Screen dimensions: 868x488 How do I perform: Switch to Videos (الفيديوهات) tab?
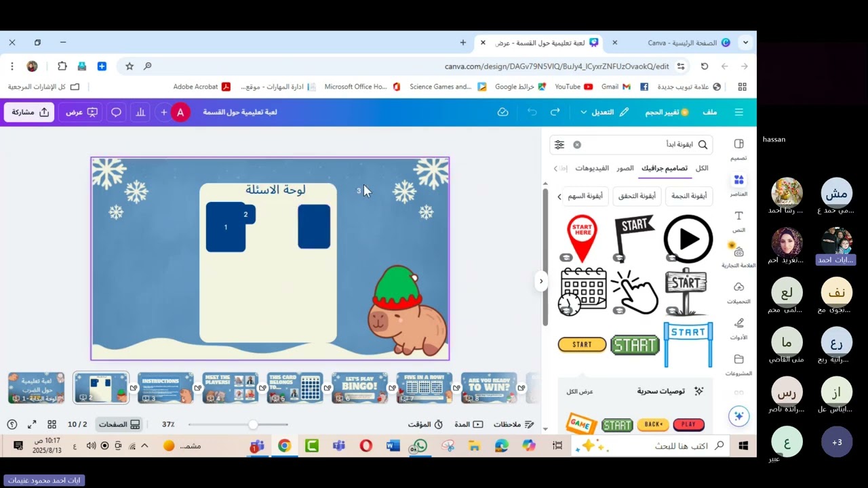pos(592,168)
